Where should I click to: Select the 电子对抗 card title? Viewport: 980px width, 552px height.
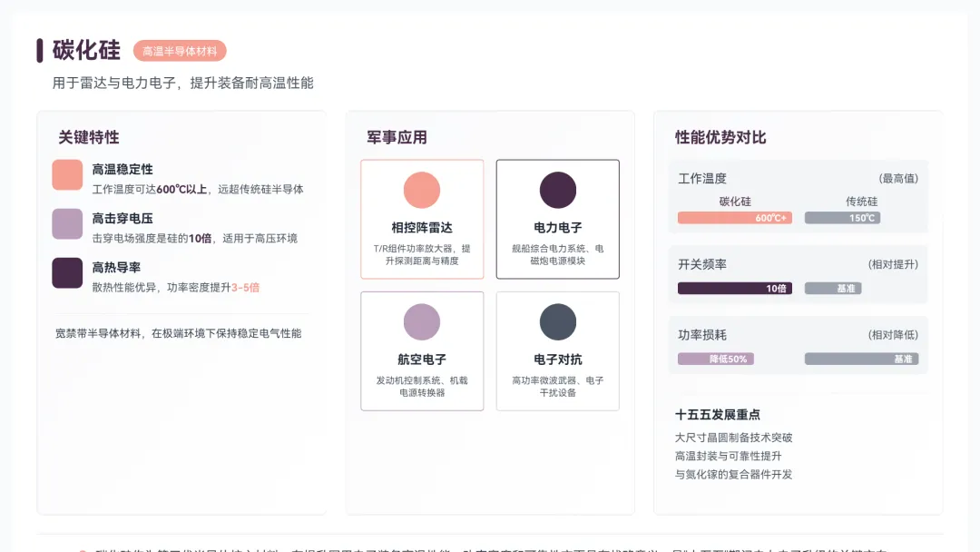(557, 360)
